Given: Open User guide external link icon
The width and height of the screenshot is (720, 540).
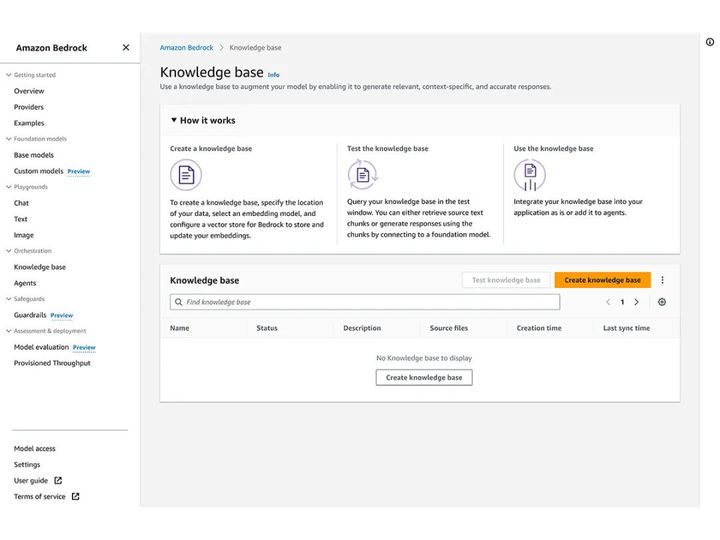Looking at the screenshot, I should coord(58,480).
